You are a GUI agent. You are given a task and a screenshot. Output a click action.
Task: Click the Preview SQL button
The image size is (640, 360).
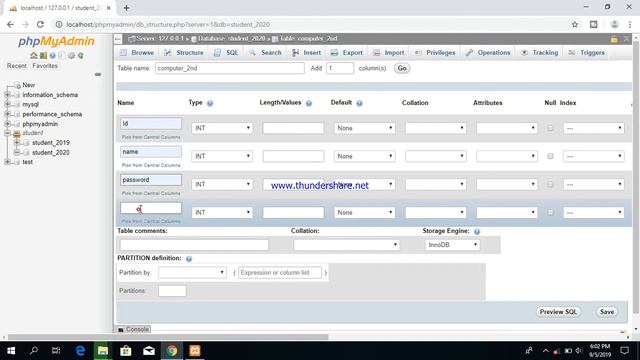(x=558, y=312)
